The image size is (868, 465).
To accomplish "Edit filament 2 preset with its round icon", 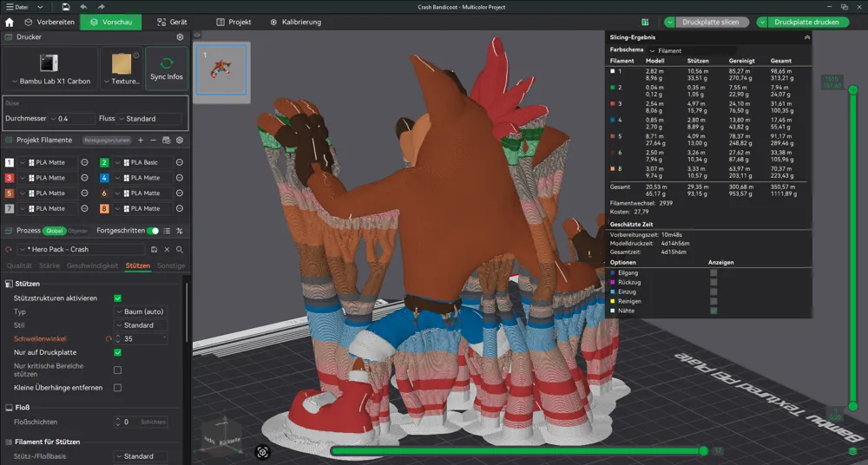I will pyautogui.click(x=180, y=162).
